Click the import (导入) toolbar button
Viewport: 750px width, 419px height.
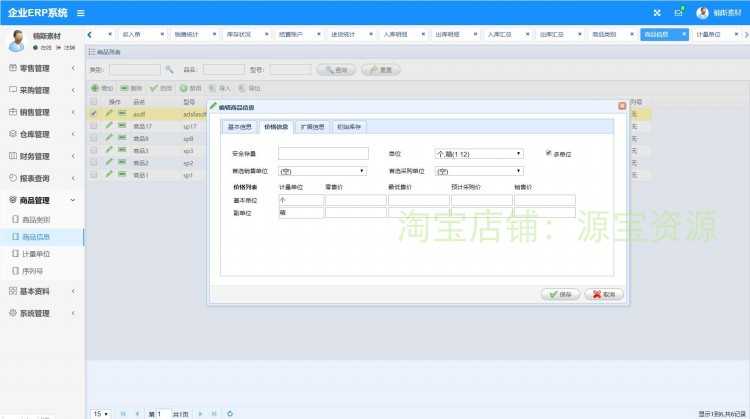(x=220, y=88)
